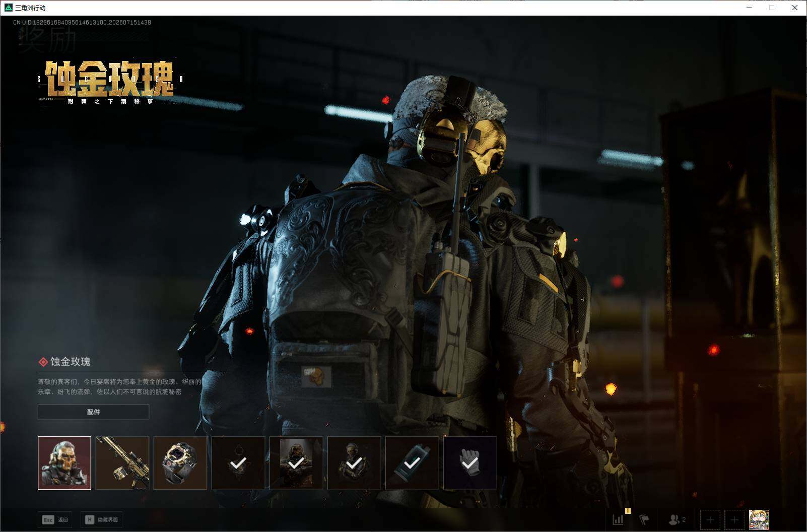
Task: Select the golden rifle skin thumbnail
Action: (122, 463)
